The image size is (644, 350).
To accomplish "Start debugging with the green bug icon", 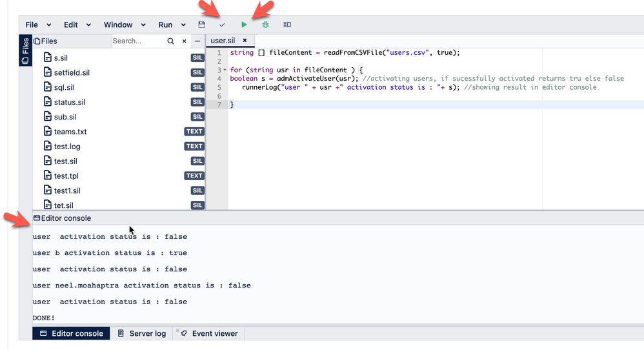I will click(265, 25).
